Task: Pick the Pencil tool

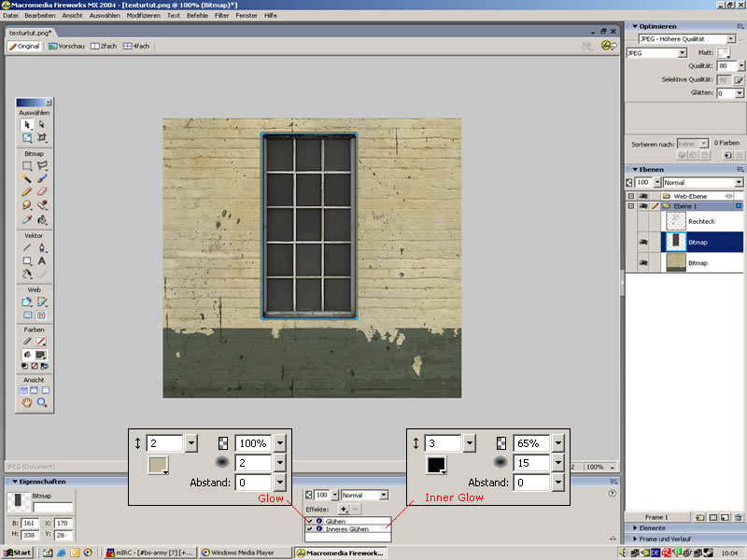Action: coord(27,191)
